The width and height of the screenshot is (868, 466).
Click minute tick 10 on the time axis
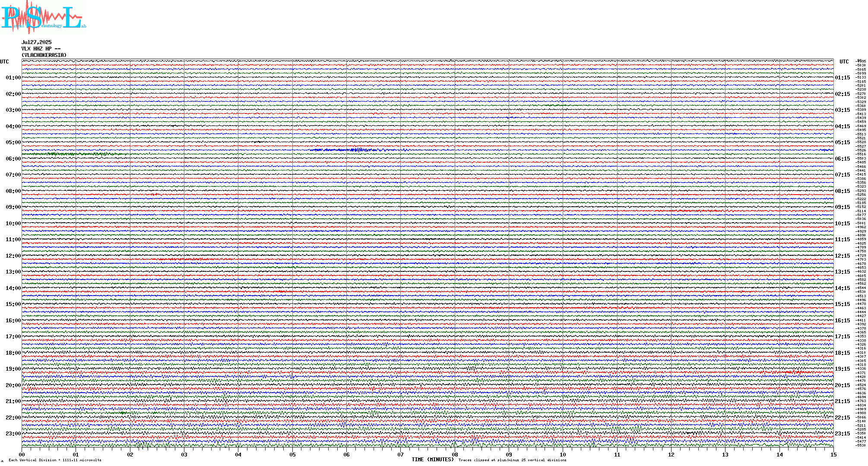[x=563, y=454]
